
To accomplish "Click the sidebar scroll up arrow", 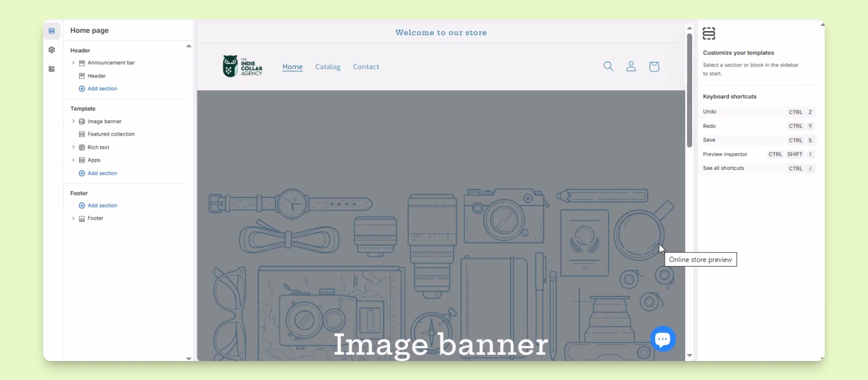I will tap(188, 46).
